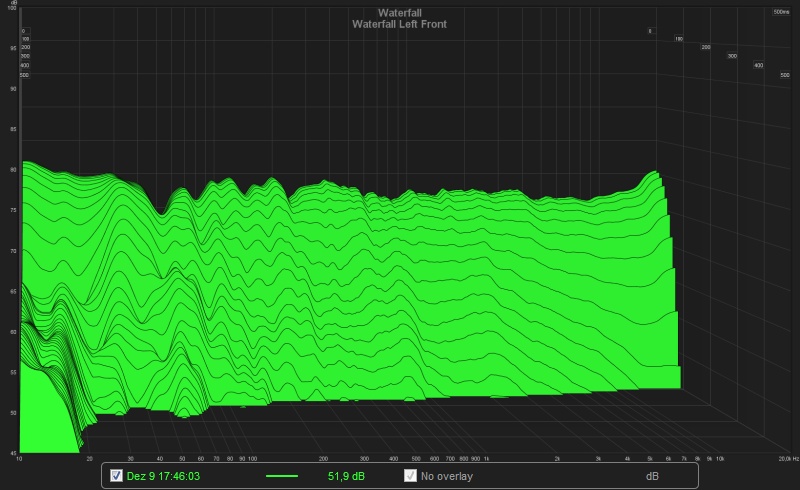Click the 500ms time range label

click(x=781, y=12)
